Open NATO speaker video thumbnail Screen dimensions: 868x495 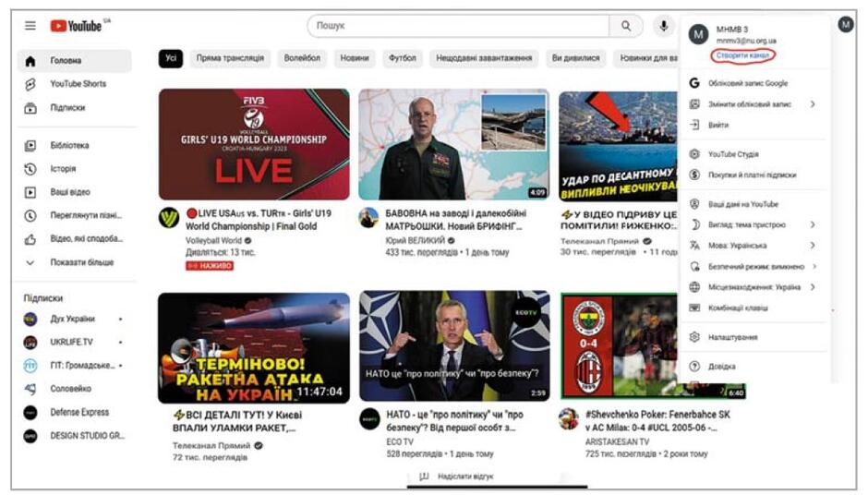454,346
